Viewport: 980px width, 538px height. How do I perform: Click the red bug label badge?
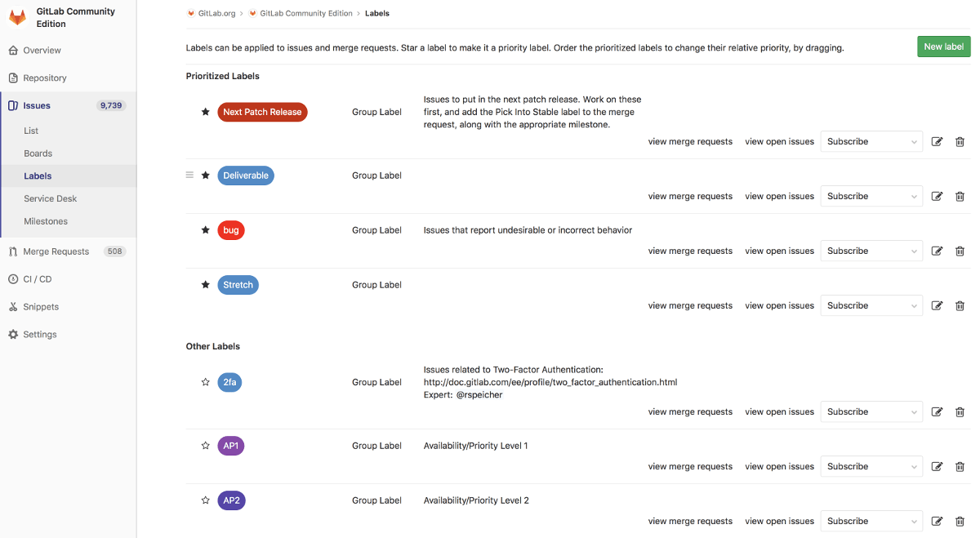[x=231, y=230]
